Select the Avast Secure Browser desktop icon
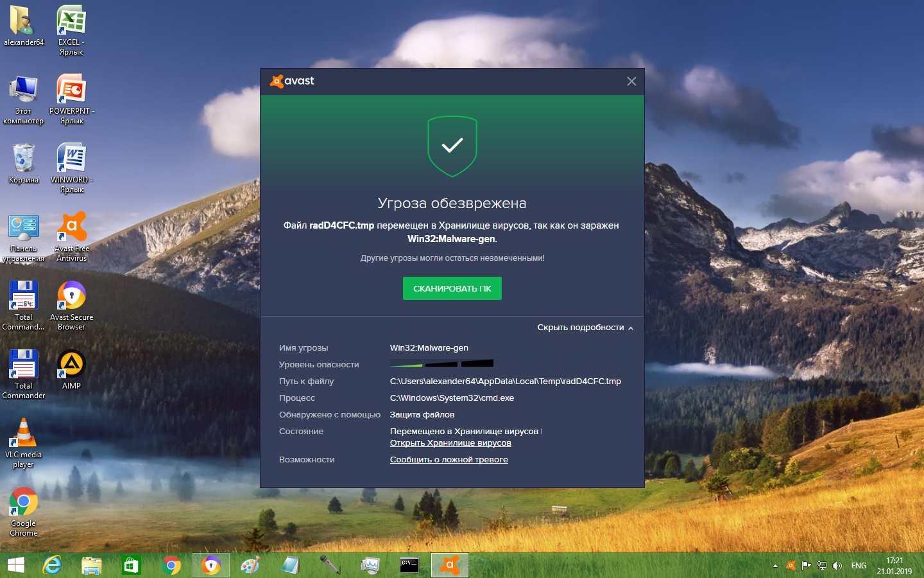Viewport: 924px width, 578px height. [72, 306]
